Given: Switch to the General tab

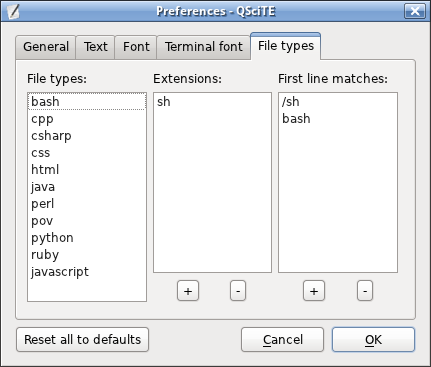Looking at the screenshot, I should [46, 47].
